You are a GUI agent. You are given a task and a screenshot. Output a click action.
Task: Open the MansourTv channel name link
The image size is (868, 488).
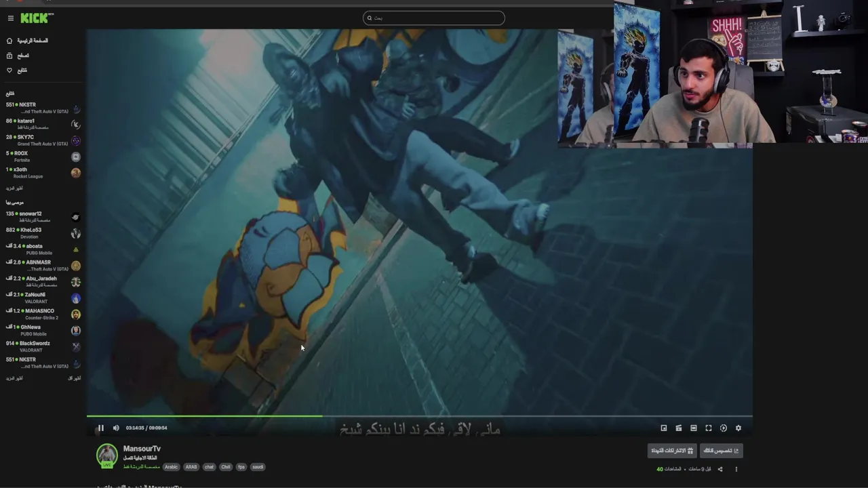tap(142, 449)
